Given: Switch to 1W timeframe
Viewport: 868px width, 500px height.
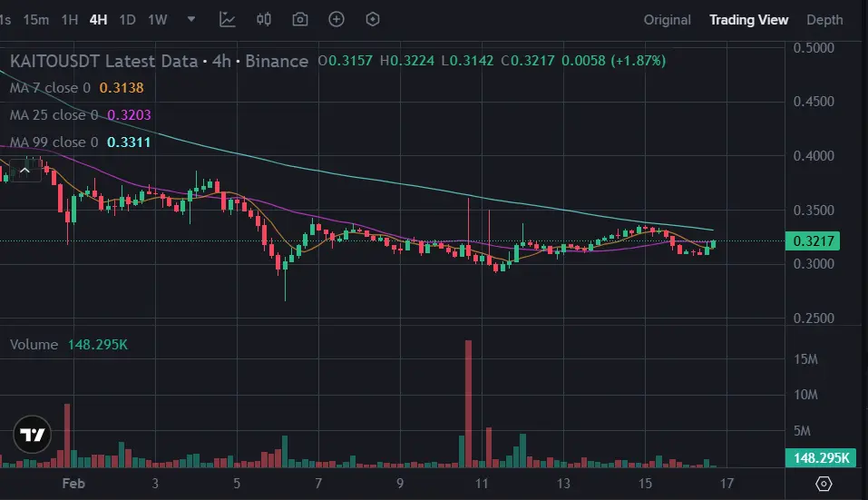Looking at the screenshot, I should 158,20.
